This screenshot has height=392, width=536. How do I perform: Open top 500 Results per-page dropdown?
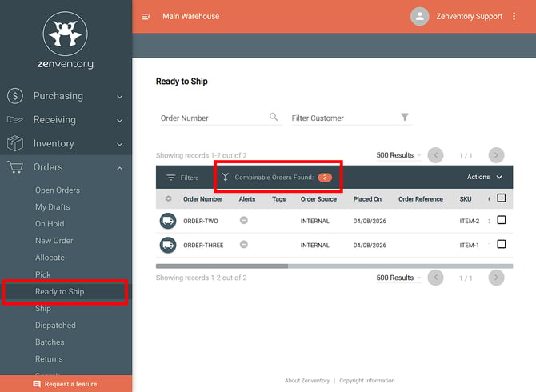398,155
